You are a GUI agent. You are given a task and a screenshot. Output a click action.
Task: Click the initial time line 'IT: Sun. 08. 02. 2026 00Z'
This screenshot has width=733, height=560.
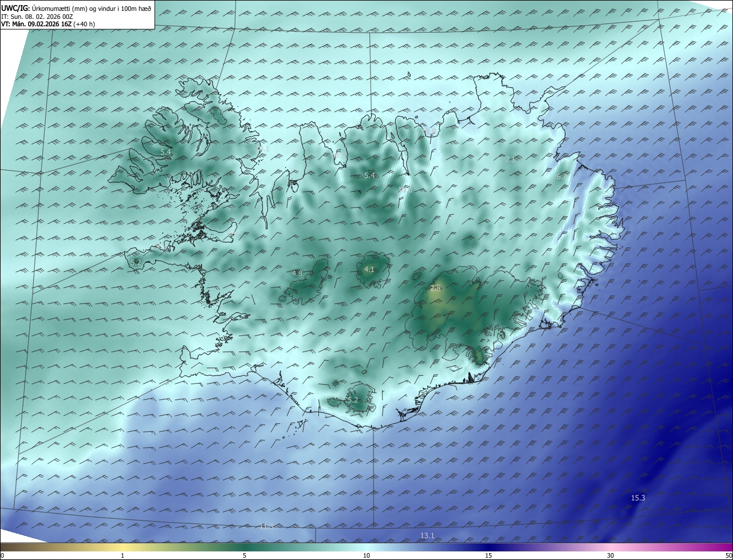37,17
